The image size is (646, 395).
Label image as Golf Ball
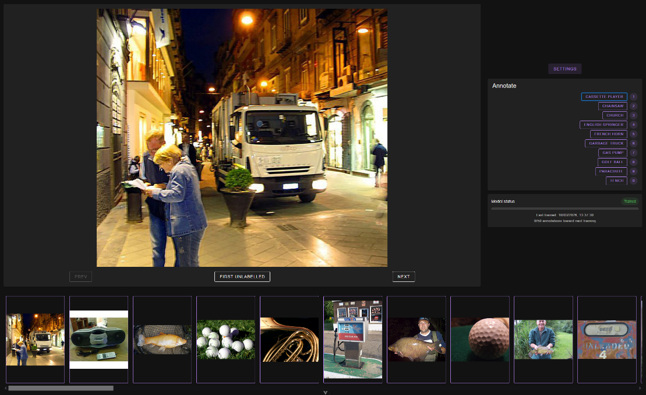point(612,162)
